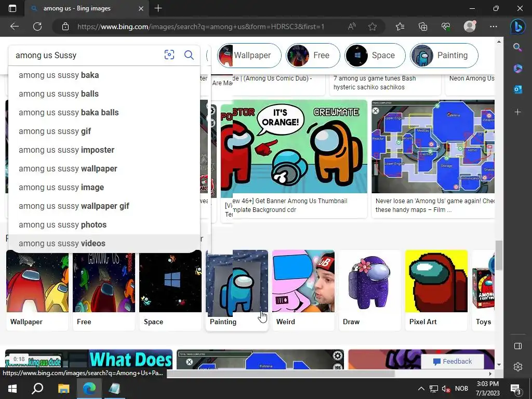Go back with the browser back arrow
532x399 pixels.
pos(14,26)
